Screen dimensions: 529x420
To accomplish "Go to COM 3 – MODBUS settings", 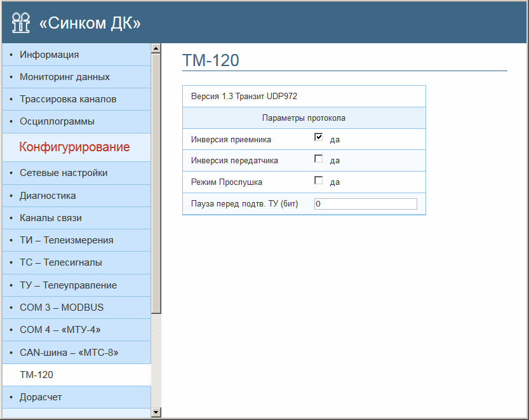I will click(x=62, y=308).
